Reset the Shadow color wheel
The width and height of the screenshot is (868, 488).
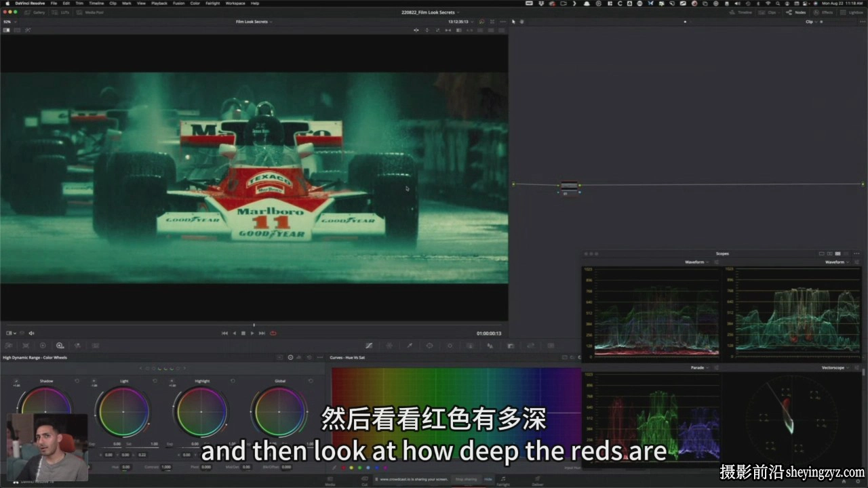(x=77, y=381)
